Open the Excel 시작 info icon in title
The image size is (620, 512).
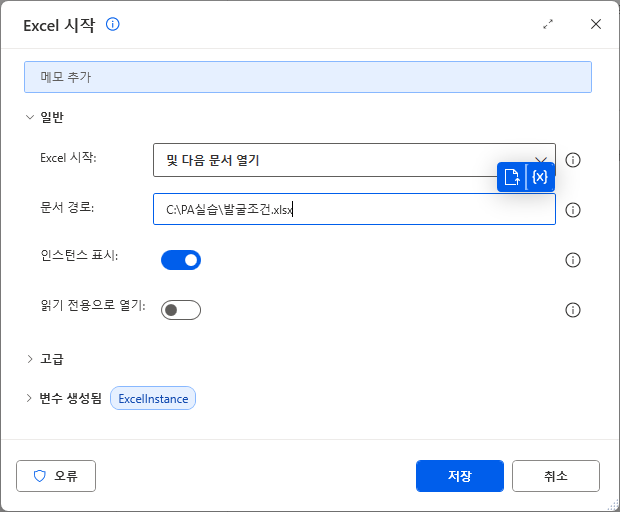113,25
